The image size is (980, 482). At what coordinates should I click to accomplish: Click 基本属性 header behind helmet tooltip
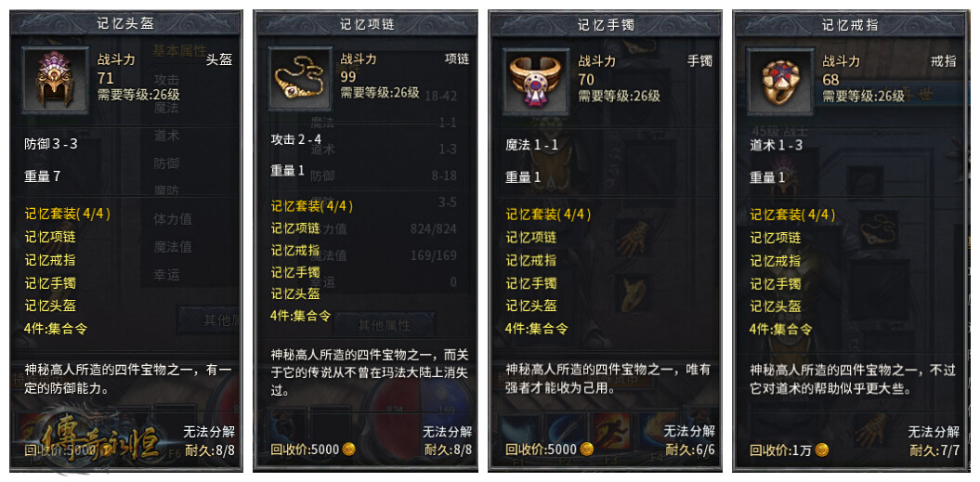(179, 51)
